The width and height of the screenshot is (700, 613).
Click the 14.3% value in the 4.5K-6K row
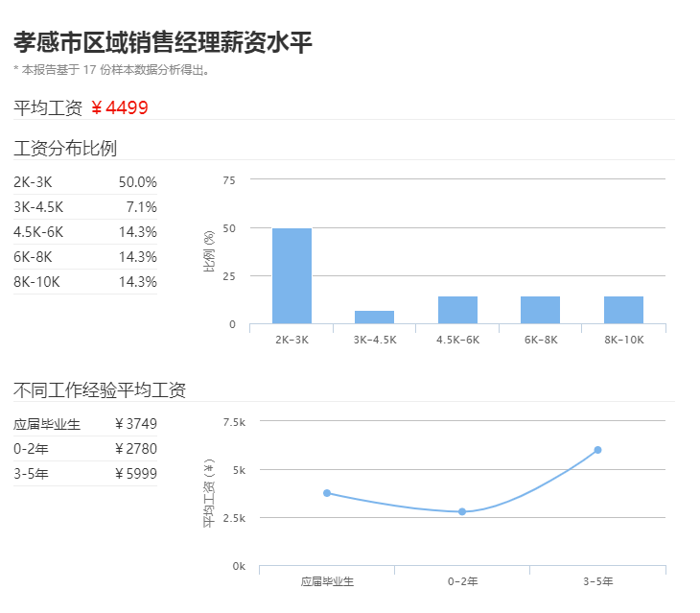(x=138, y=232)
